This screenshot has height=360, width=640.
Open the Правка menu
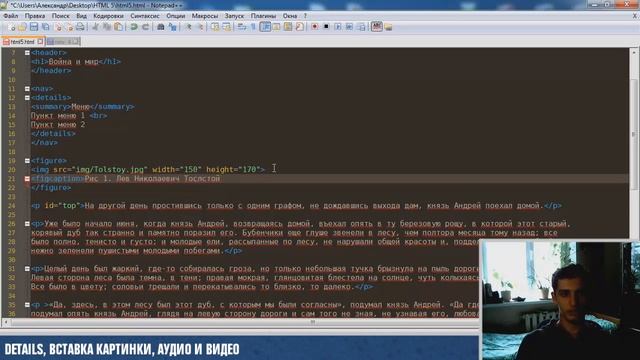point(35,16)
